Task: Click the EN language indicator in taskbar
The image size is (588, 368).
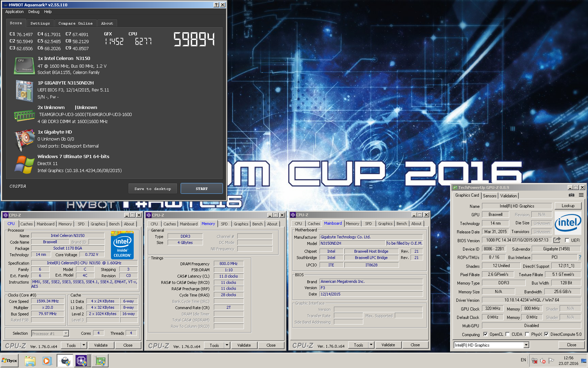Action: click(523, 360)
